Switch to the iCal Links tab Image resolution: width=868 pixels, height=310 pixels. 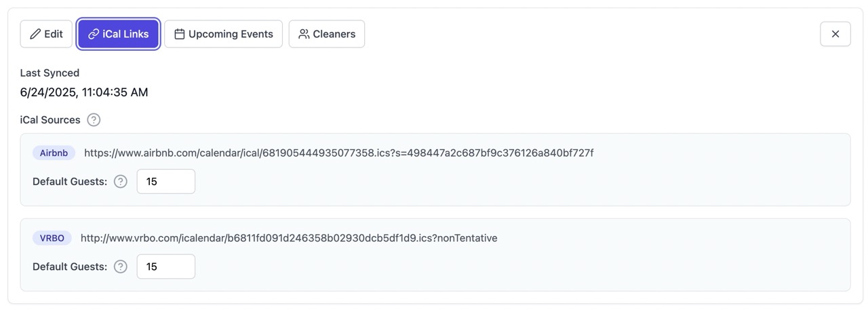tap(119, 34)
